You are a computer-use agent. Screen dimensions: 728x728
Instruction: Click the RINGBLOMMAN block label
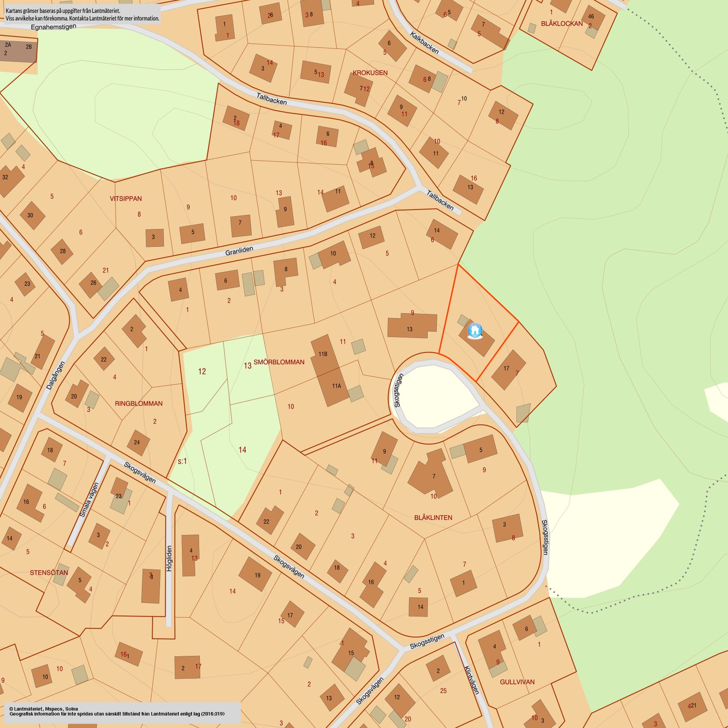point(139,404)
